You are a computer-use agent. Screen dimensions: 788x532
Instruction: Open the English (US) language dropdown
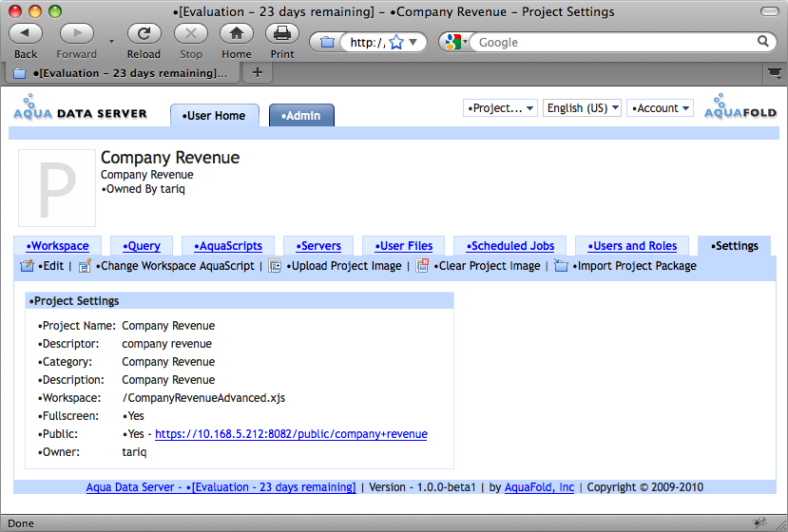(x=582, y=108)
